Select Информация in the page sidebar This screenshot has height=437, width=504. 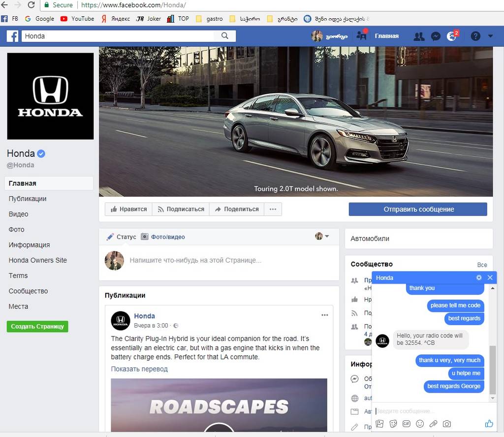point(29,245)
